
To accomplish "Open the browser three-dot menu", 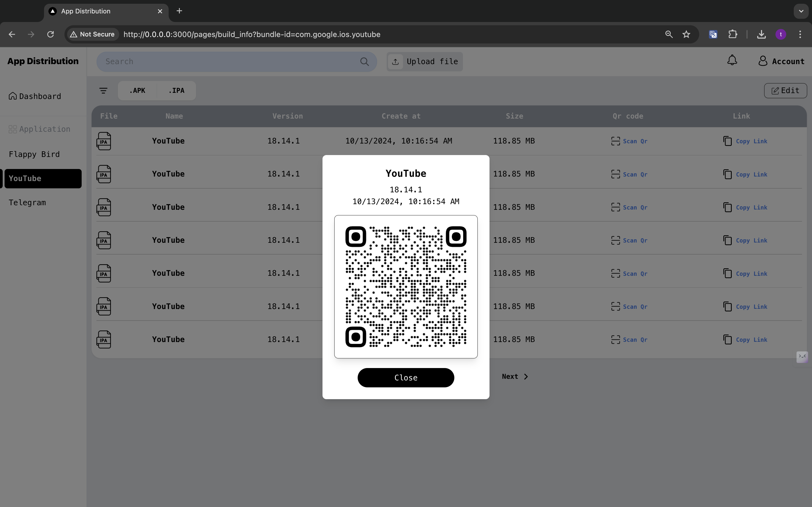I will [x=800, y=34].
